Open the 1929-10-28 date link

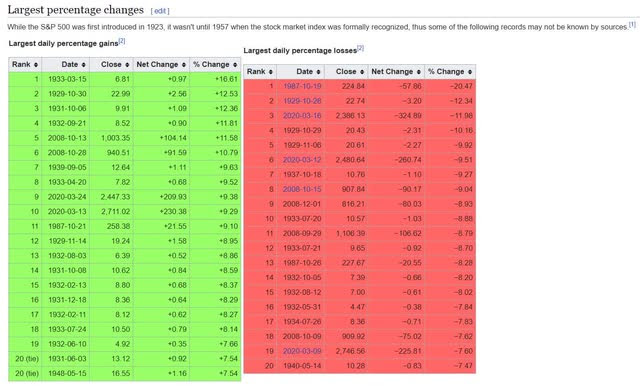tap(302, 101)
